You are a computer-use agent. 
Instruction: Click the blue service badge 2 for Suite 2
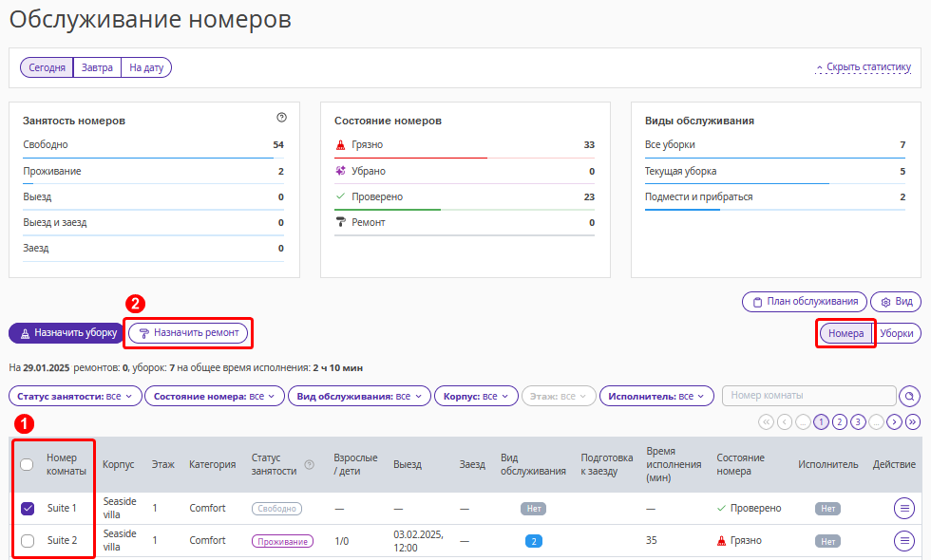(534, 541)
